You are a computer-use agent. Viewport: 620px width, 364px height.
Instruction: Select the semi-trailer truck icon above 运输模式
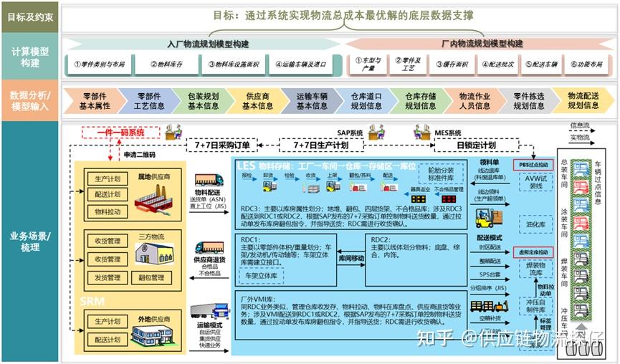tap(209, 311)
